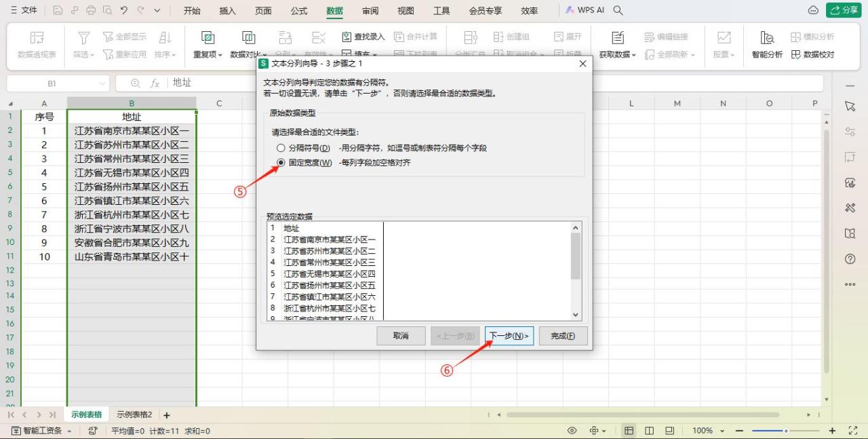
Task: Open the 工具 ribbon tab
Action: pos(441,11)
